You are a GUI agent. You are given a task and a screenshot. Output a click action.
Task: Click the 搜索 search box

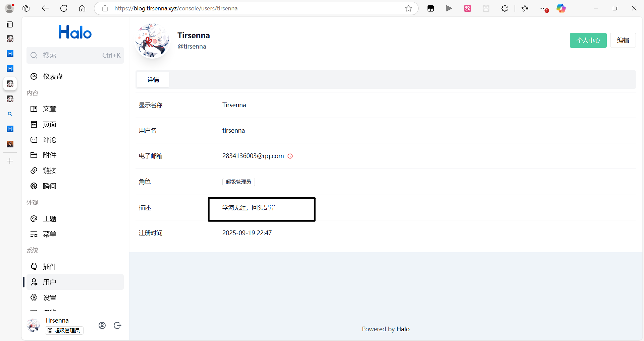[75, 55]
